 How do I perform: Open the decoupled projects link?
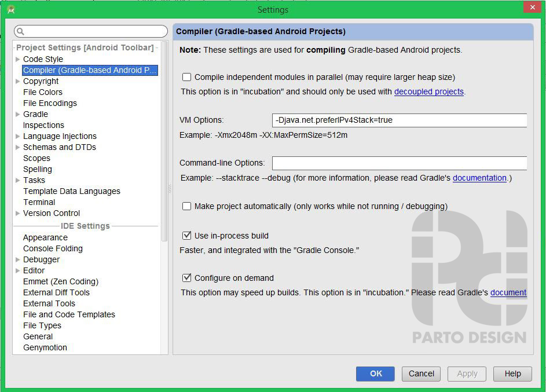(429, 91)
